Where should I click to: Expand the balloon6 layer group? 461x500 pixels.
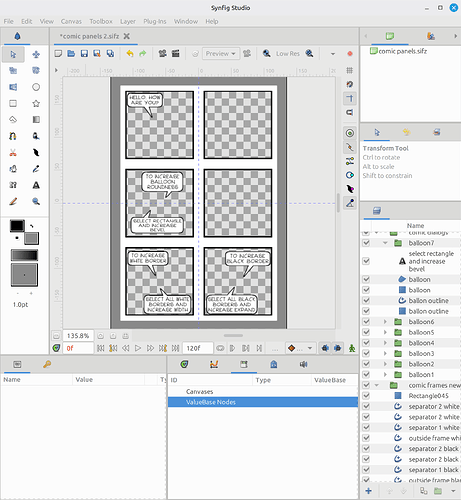pyautogui.click(x=385, y=322)
